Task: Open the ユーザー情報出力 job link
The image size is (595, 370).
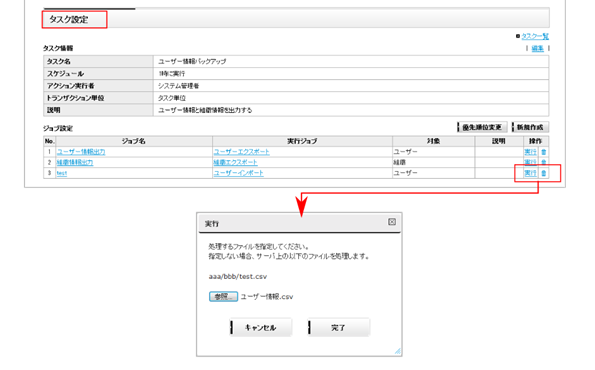Action: pyautogui.click(x=81, y=152)
